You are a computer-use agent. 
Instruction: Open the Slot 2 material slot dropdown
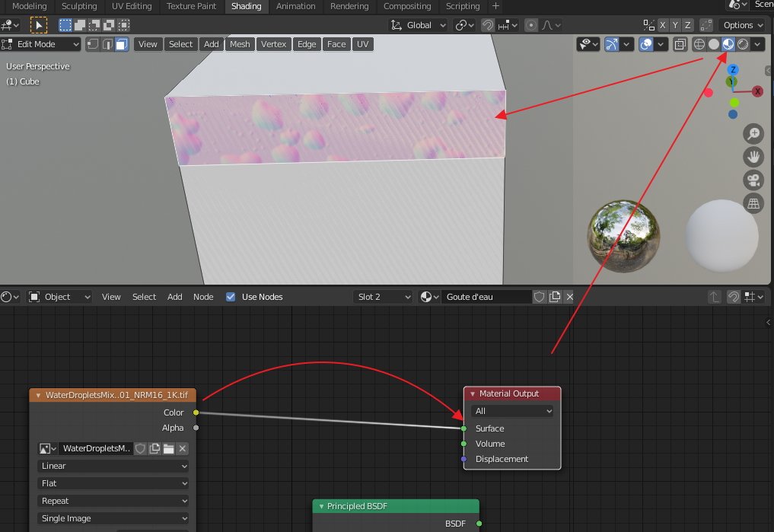[383, 297]
